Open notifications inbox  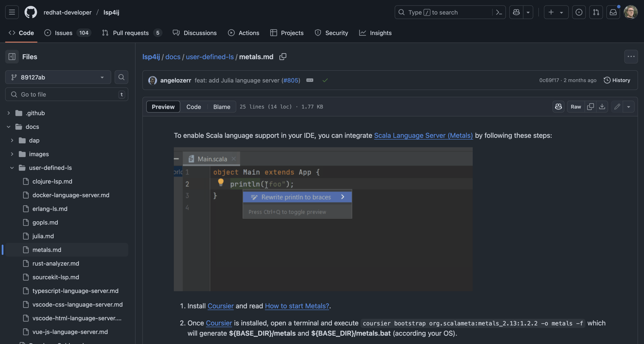pos(613,12)
